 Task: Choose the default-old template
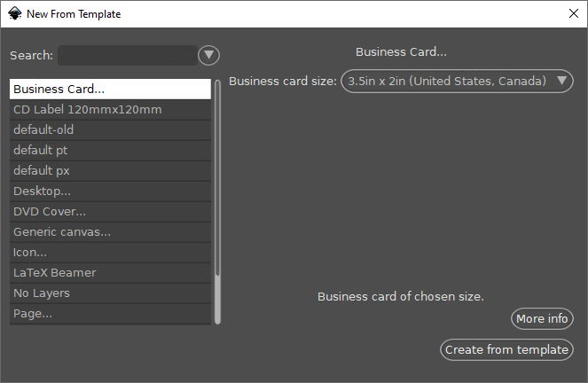[110, 130]
